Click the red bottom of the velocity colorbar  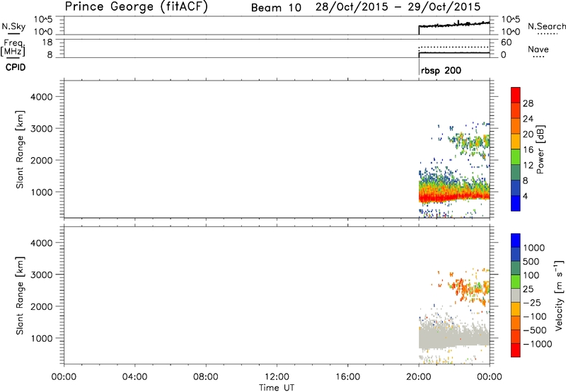[x=516, y=350]
